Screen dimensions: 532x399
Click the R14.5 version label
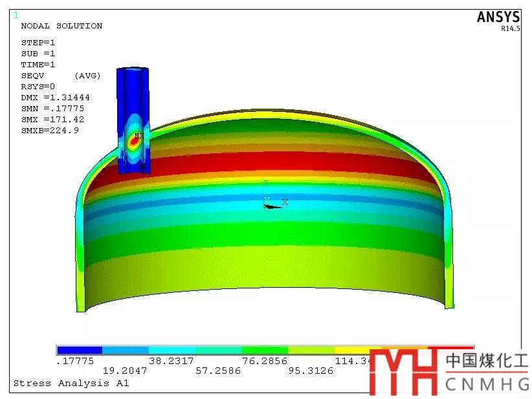pos(509,28)
